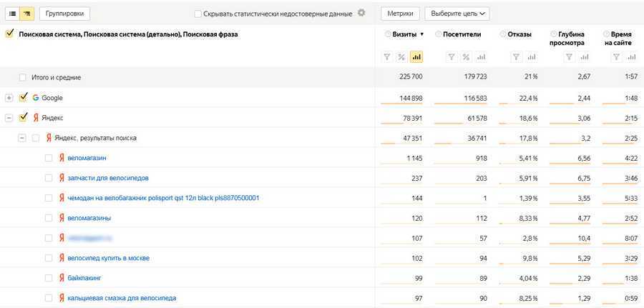
Task: Enable hiding statistically unreliable data checkbox
Action: coord(198,14)
